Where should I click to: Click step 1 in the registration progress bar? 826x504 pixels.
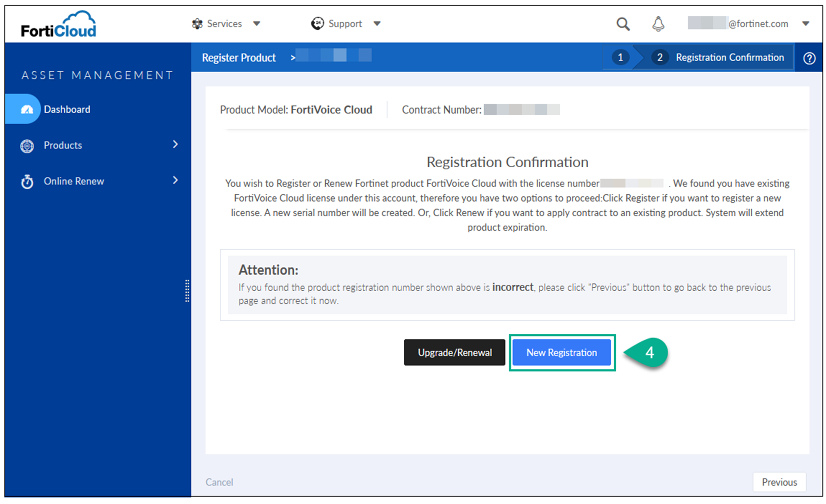pyautogui.click(x=621, y=57)
